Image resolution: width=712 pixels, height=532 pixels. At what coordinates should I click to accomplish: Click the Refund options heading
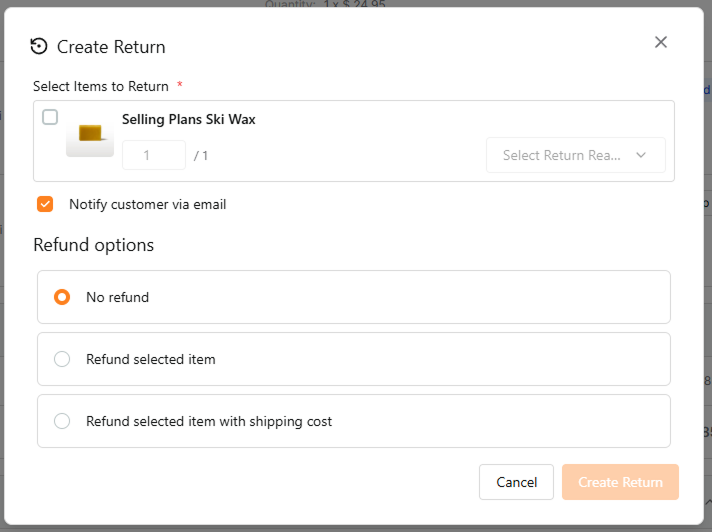coord(94,245)
